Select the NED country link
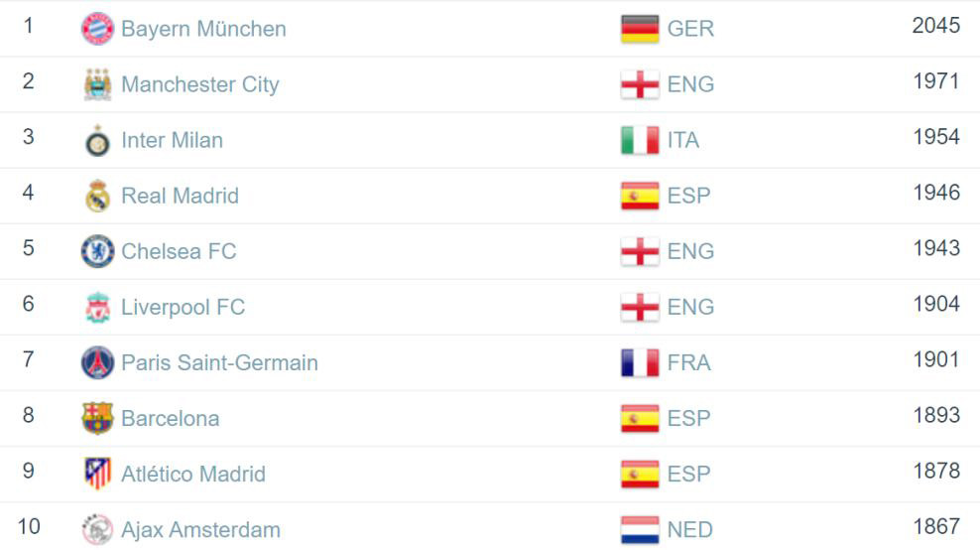The image size is (980, 550). (x=690, y=530)
